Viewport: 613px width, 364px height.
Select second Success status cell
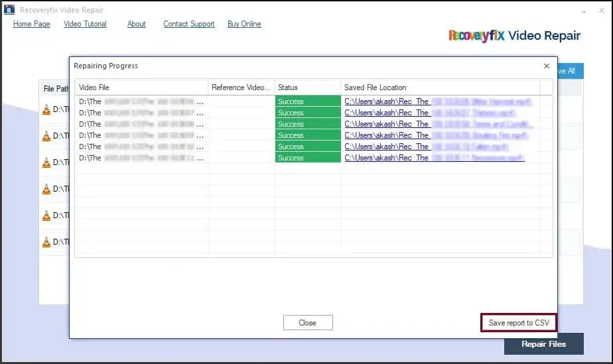pos(308,113)
